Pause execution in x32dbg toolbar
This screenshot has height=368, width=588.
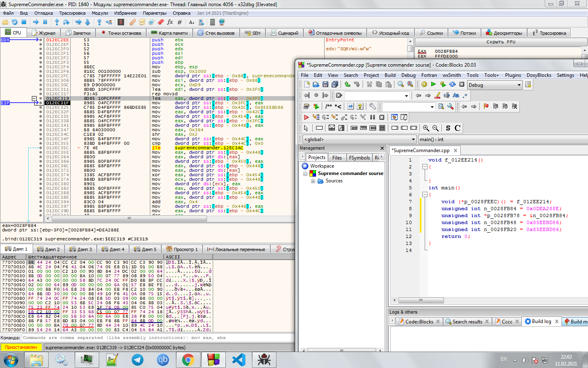[x=45, y=22]
